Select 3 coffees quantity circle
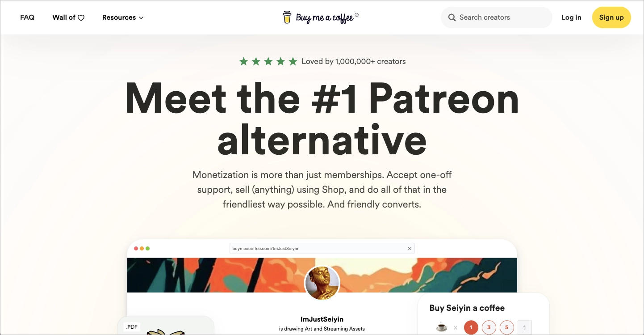The image size is (644, 335). [489, 327]
